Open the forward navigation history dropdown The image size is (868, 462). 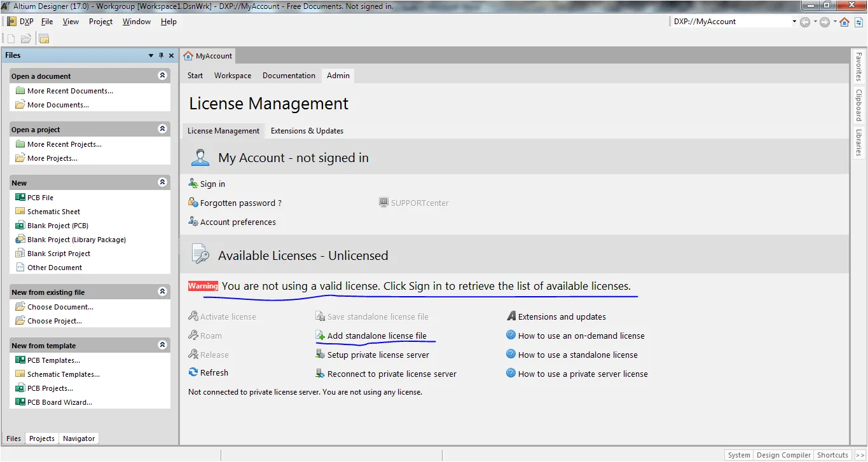point(834,22)
